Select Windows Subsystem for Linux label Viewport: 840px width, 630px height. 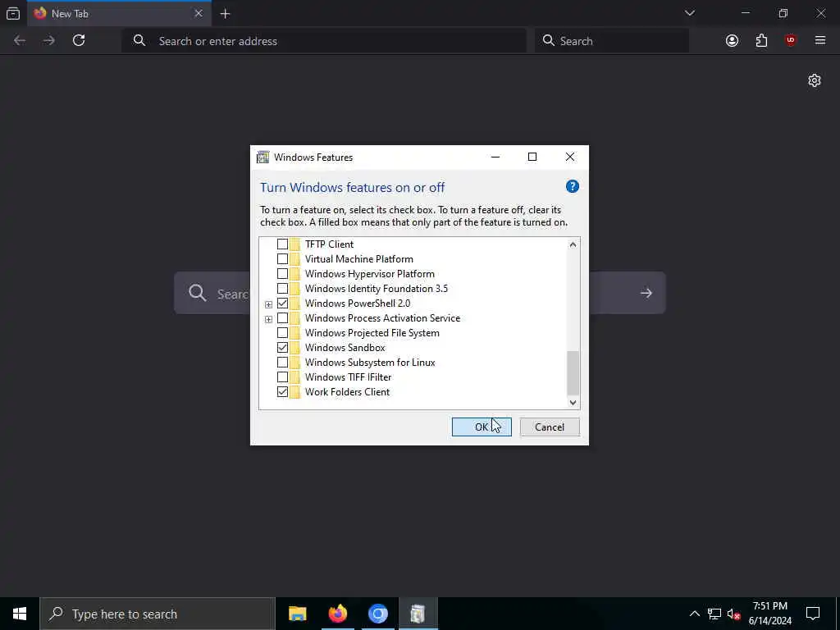pyautogui.click(x=370, y=363)
